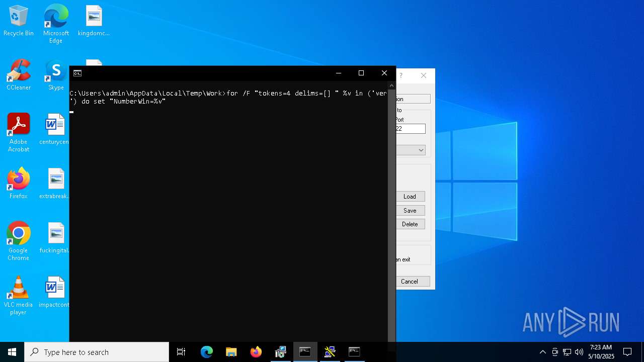This screenshot has height=362, width=644.
Task: Launch Google Chrome from the desktop
Action: [19, 241]
